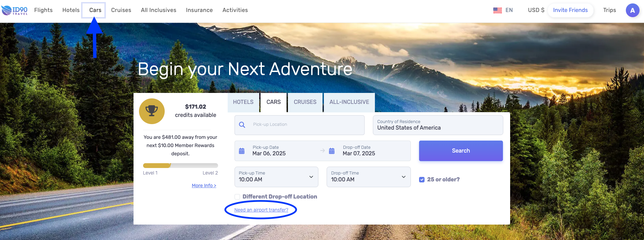Open Flights in the top navigation
This screenshot has height=240, width=644.
coord(43,10)
